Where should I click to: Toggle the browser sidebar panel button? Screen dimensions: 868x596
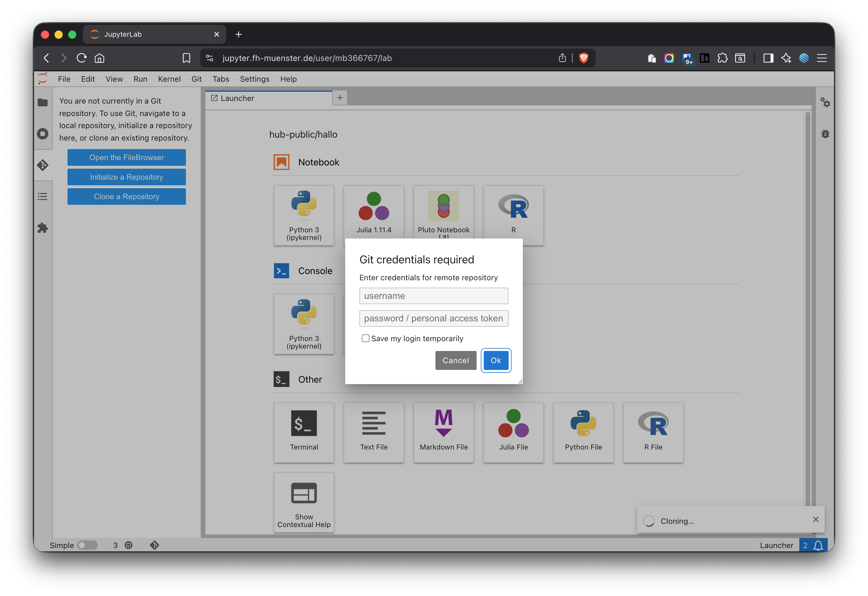click(x=768, y=58)
